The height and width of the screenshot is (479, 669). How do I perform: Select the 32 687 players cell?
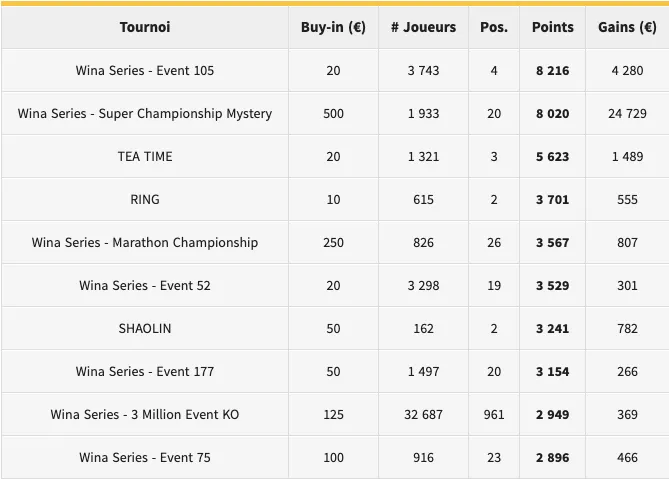pos(423,415)
